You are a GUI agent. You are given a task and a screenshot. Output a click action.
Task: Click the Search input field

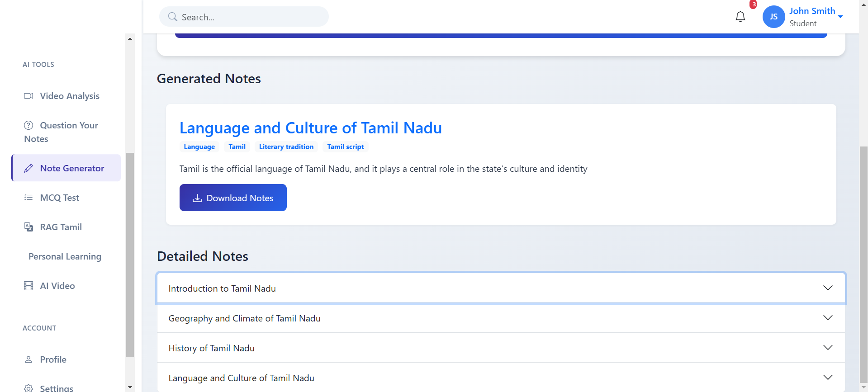(x=249, y=17)
